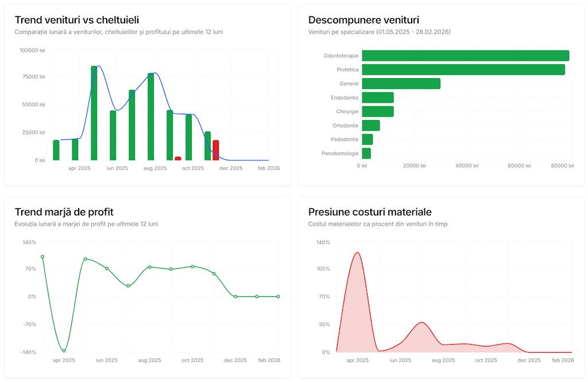Select the Parodontologie bar
Screen dimensions: 588x382
tap(366, 153)
